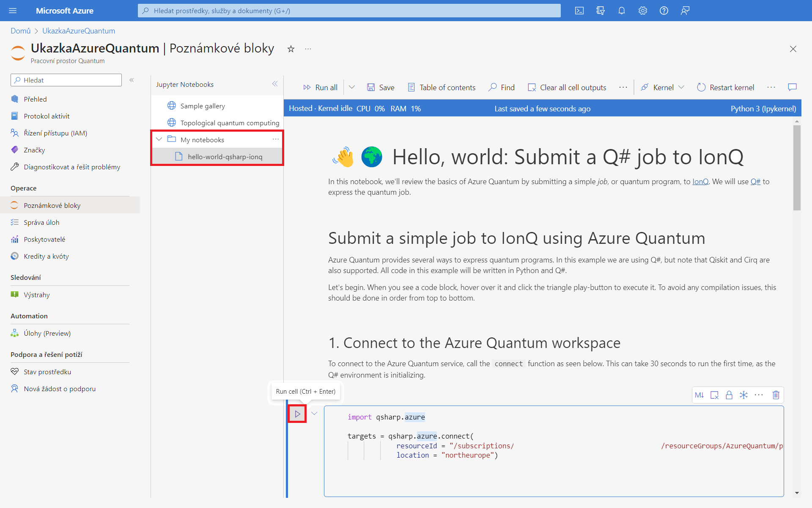Lock the cell with padlock icon
The height and width of the screenshot is (508, 812).
(x=729, y=395)
